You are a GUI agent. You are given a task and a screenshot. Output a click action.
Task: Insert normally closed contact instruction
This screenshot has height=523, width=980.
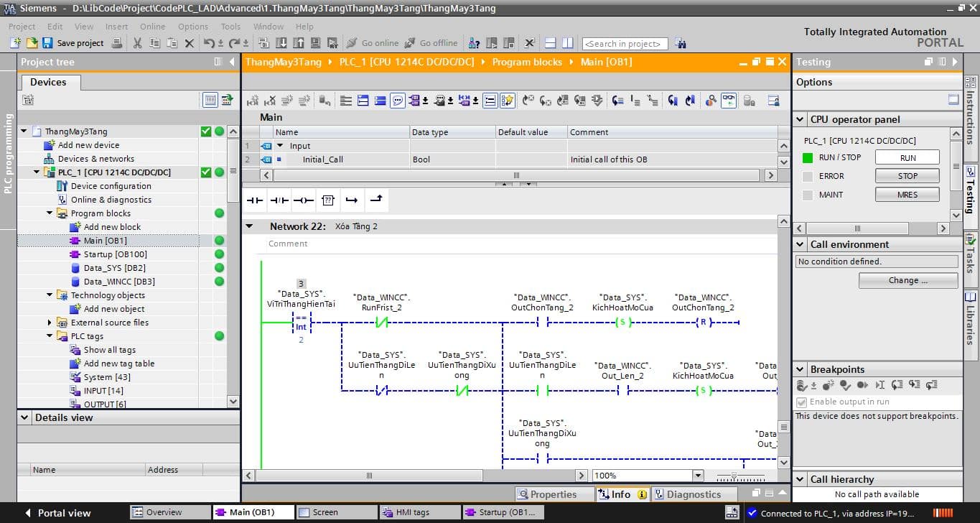pos(279,200)
